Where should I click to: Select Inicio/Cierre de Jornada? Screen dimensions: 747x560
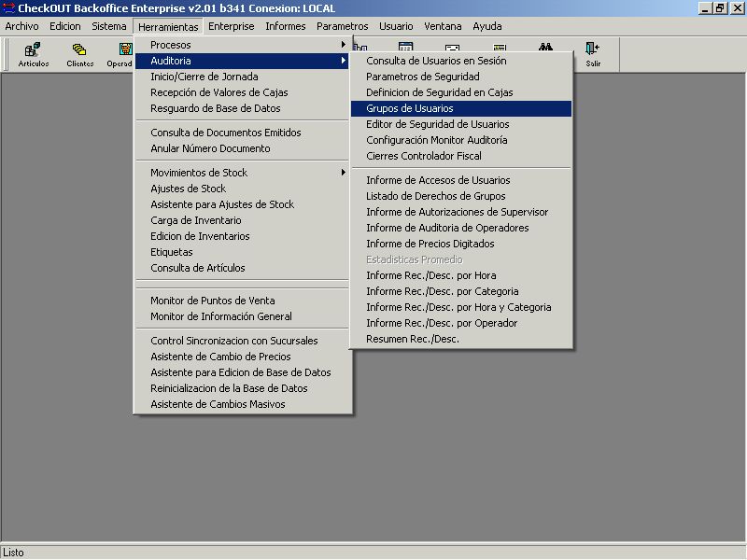click(243, 77)
